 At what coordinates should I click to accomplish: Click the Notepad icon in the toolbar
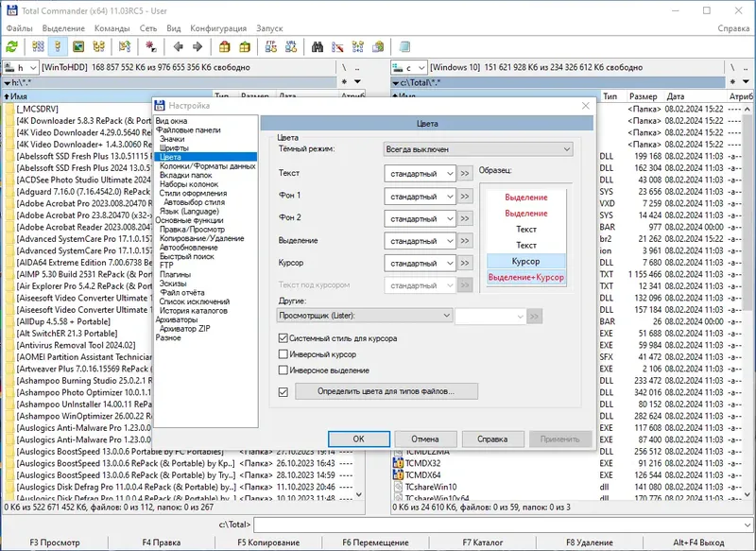pyautogui.click(x=404, y=46)
